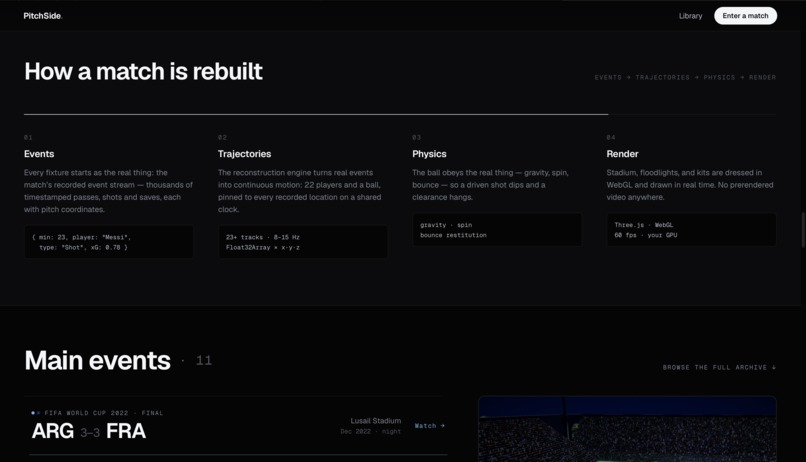
Task: Click the Messi shot event code block
Action: point(109,242)
